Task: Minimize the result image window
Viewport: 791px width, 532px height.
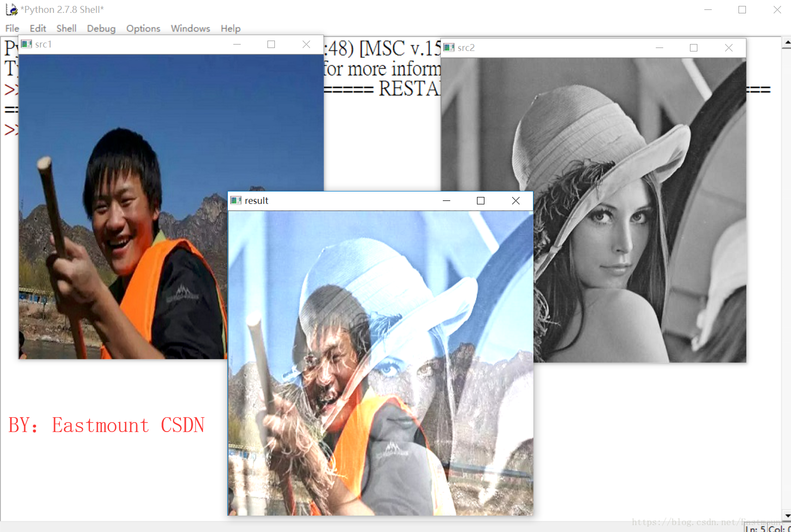Action: 446,201
